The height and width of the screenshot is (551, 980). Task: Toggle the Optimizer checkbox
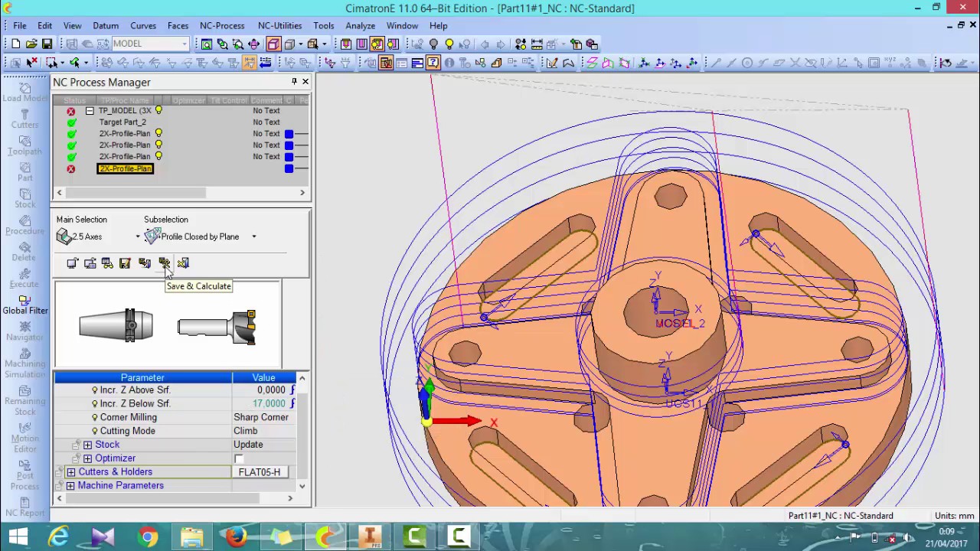239,458
